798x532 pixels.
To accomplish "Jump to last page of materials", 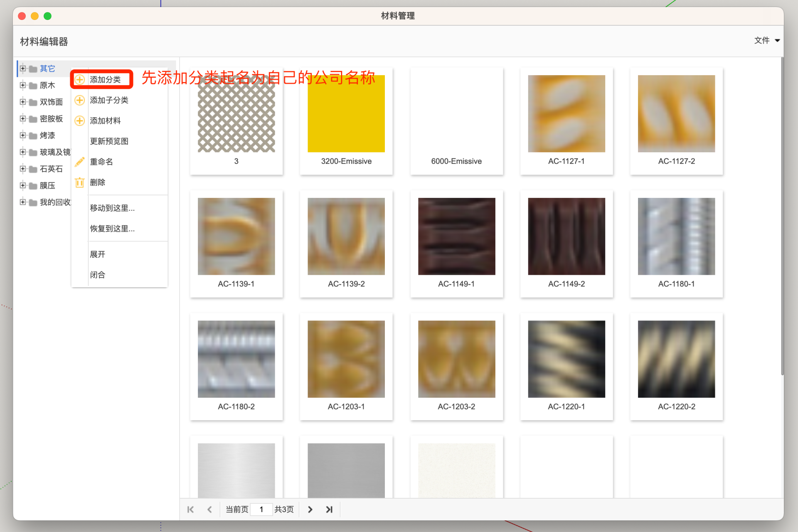I will point(329,509).
